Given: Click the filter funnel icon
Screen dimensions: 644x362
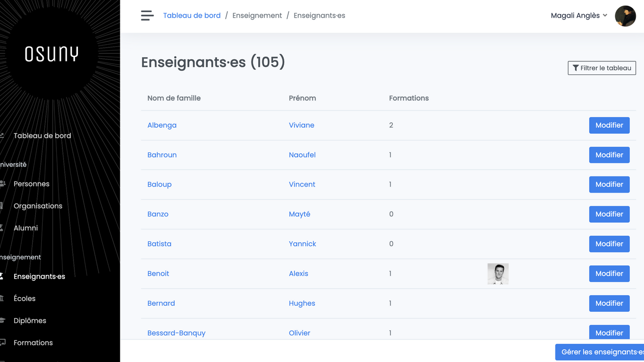Looking at the screenshot, I should [x=576, y=68].
